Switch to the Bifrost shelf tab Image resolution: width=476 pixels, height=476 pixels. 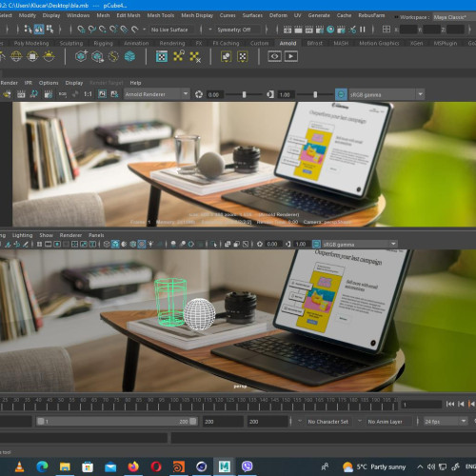click(314, 43)
